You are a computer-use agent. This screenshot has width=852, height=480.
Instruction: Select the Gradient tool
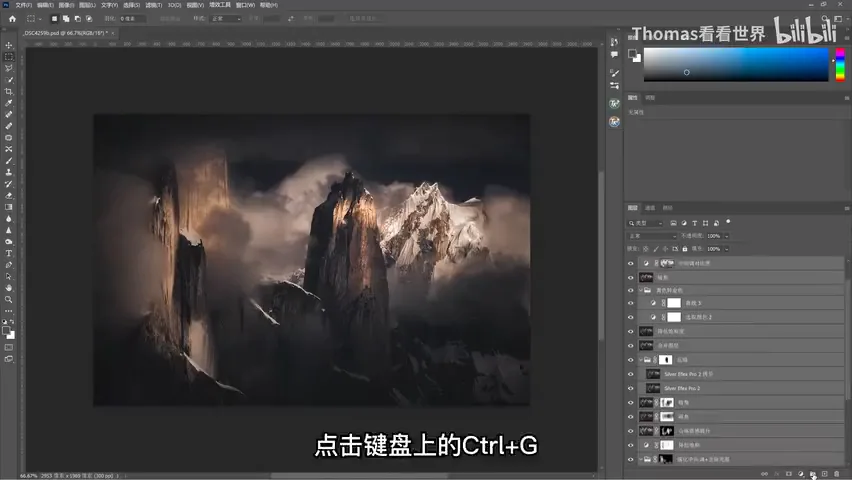coord(9,207)
